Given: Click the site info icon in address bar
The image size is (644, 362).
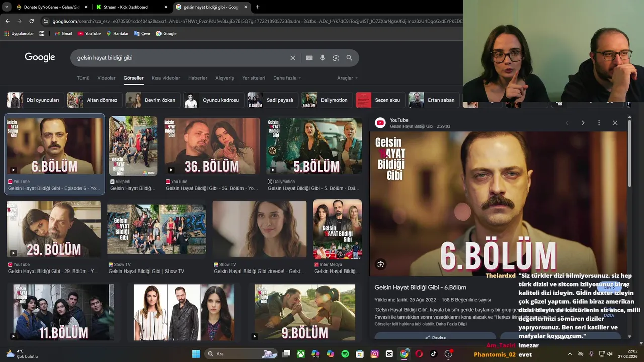Looking at the screenshot, I should (46, 21).
